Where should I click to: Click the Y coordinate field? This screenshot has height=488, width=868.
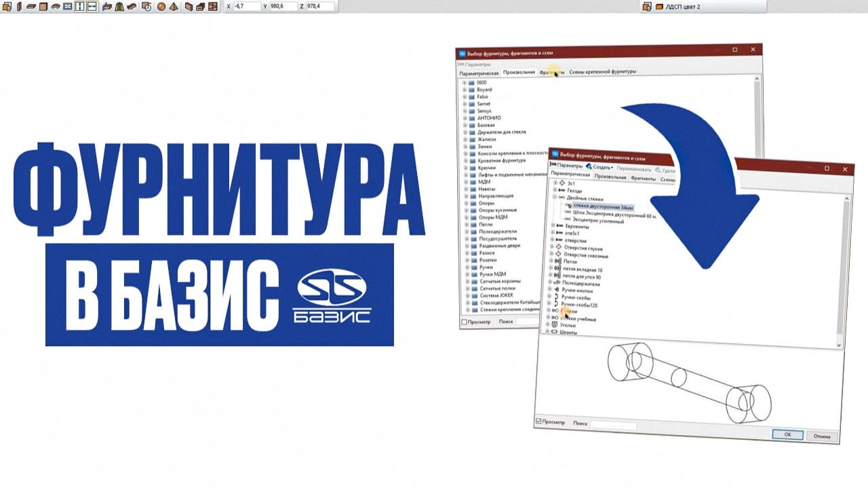tap(283, 6)
